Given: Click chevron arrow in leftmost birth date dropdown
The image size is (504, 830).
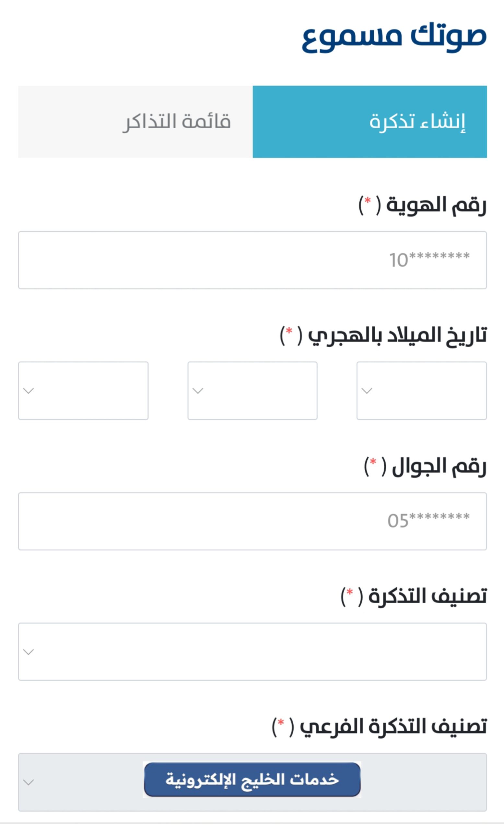Looking at the screenshot, I should click(29, 391).
